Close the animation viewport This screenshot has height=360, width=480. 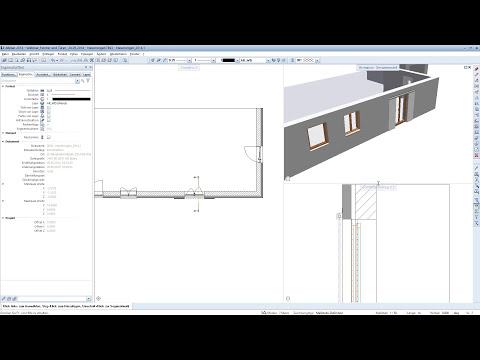[x=470, y=67]
